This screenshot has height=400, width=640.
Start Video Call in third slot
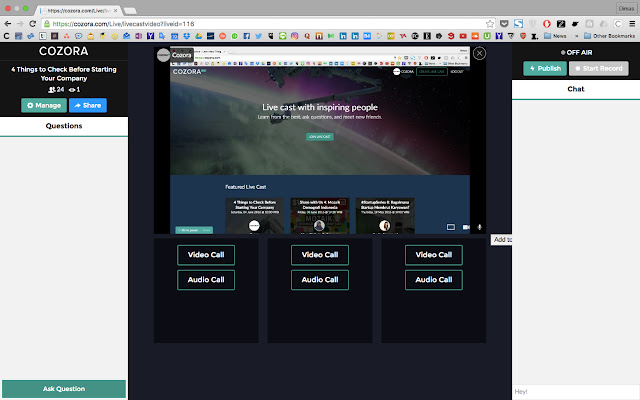click(434, 255)
